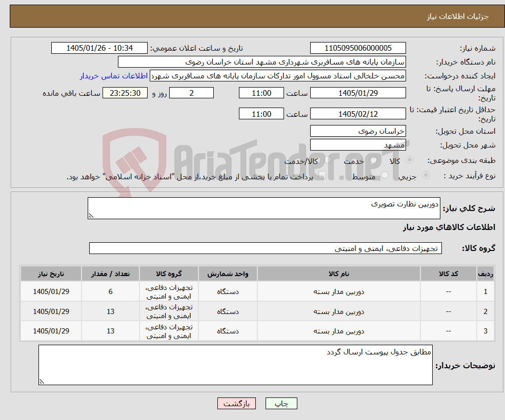Open the اطلاعات تماس خریدار link
505x420 pixels.
(x=114, y=76)
